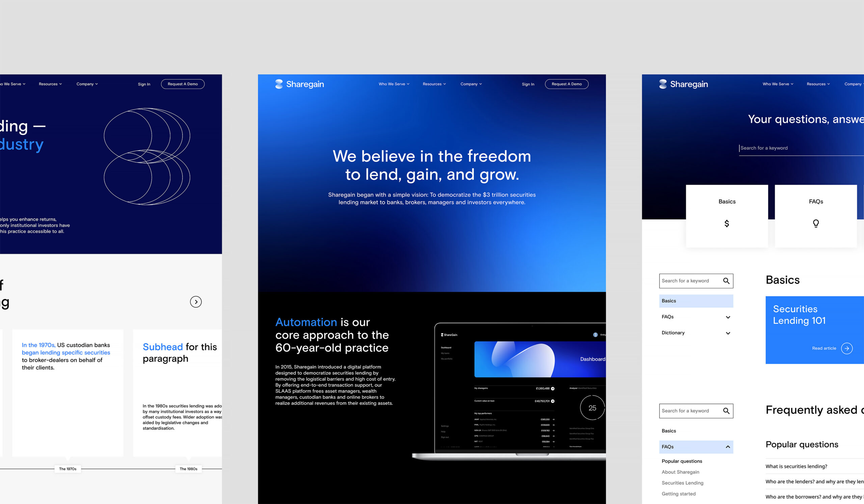Screen dimensions: 864x504
Task: Expand the FAQs item in upper sidebar
Action: click(x=728, y=317)
